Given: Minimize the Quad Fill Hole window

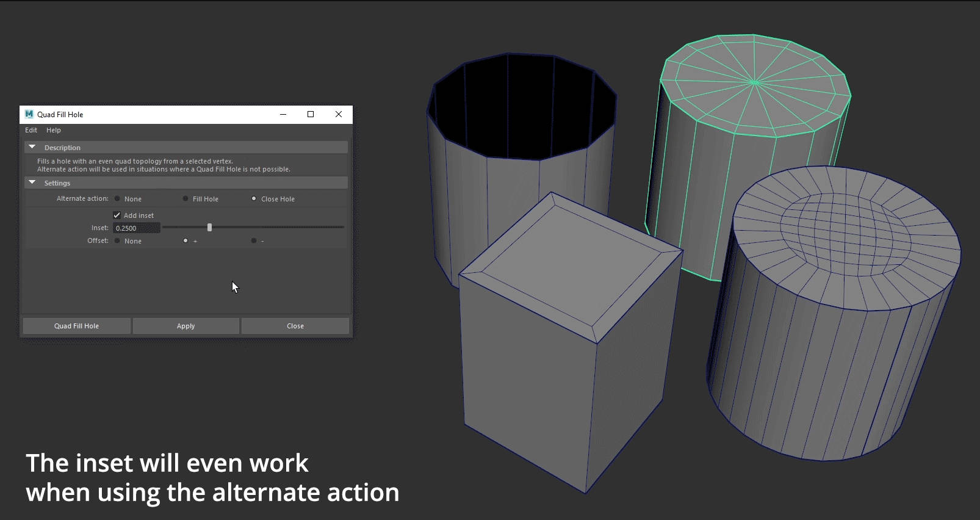Looking at the screenshot, I should click(283, 114).
